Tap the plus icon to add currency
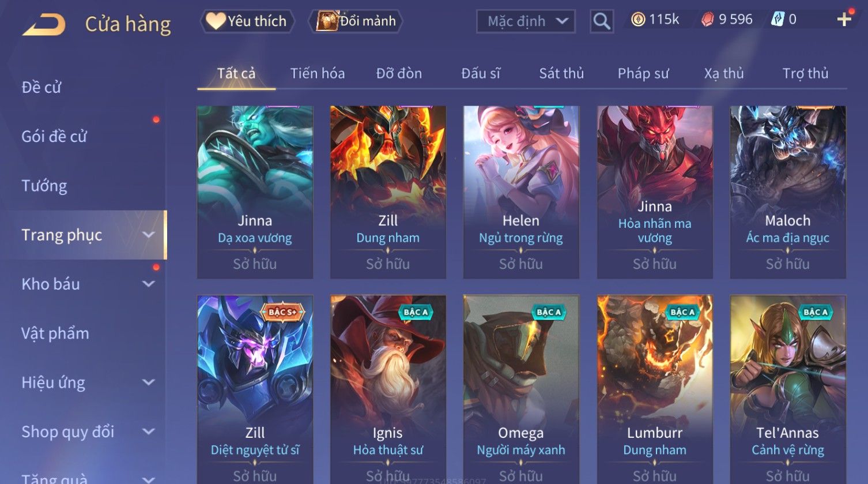The image size is (868, 484). click(x=844, y=20)
